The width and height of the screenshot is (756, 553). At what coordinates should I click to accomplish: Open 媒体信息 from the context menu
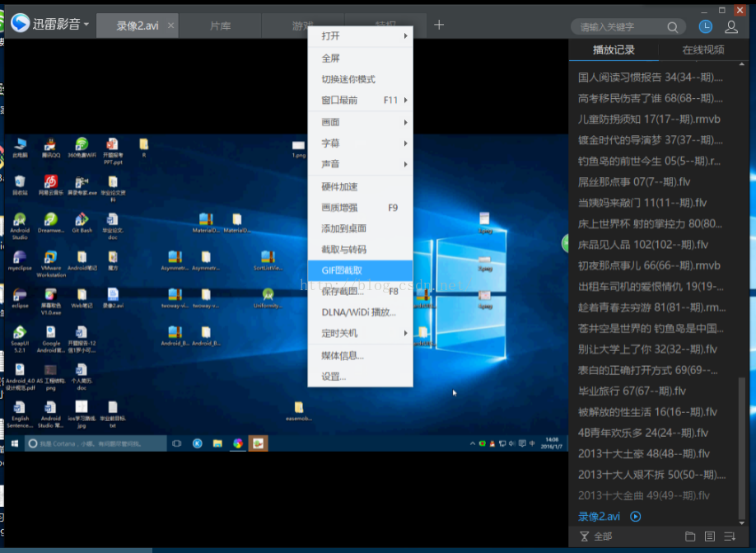(x=360, y=356)
